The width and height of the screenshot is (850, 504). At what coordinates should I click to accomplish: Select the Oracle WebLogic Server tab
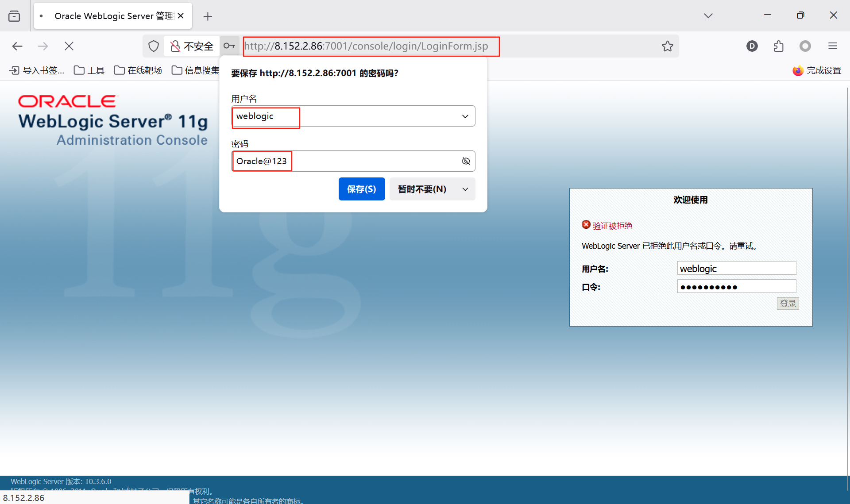click(x=113, y=16)
